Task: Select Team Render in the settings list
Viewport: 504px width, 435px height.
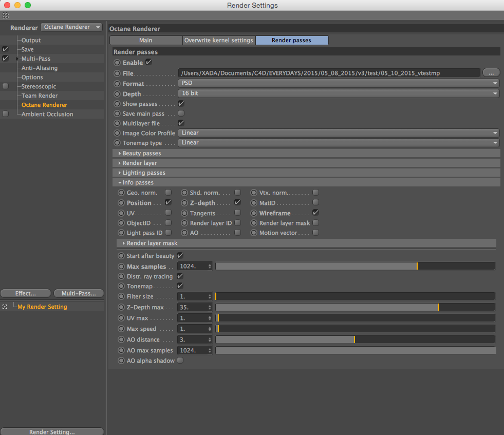Action: click(39, 96)
